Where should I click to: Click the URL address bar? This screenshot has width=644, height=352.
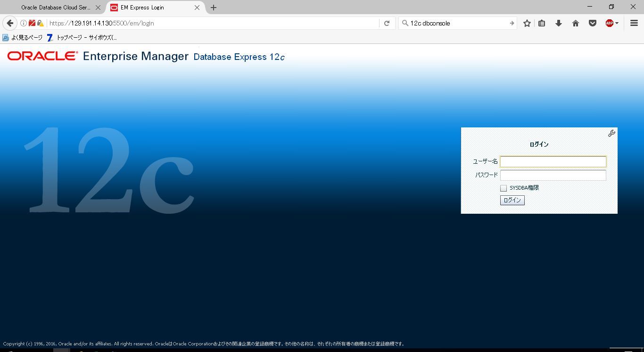[x=212, y=23]
